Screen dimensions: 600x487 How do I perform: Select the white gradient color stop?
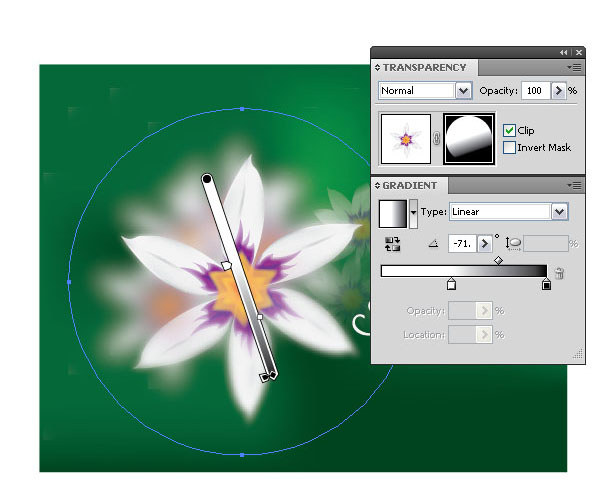(x=452, y=283)
